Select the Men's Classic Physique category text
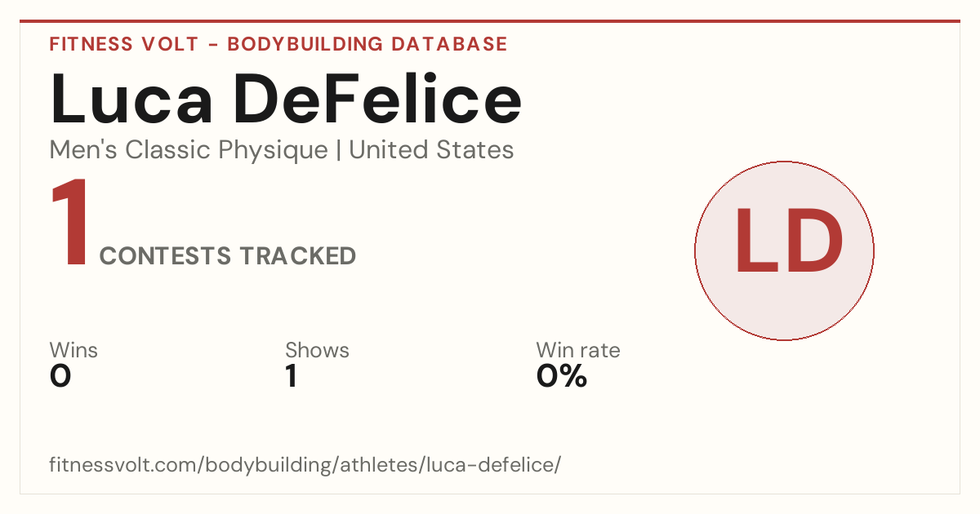The image size is (980, 514). (189, 150)
